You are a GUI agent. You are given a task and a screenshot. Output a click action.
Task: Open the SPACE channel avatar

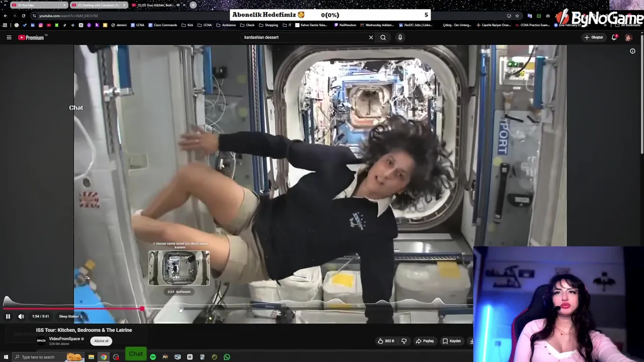tap(41, 341)
